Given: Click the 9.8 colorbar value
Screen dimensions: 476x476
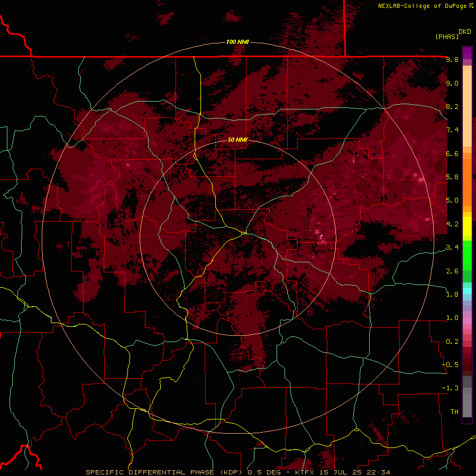Looking at the screenshot, I should [x=452, y=60].
